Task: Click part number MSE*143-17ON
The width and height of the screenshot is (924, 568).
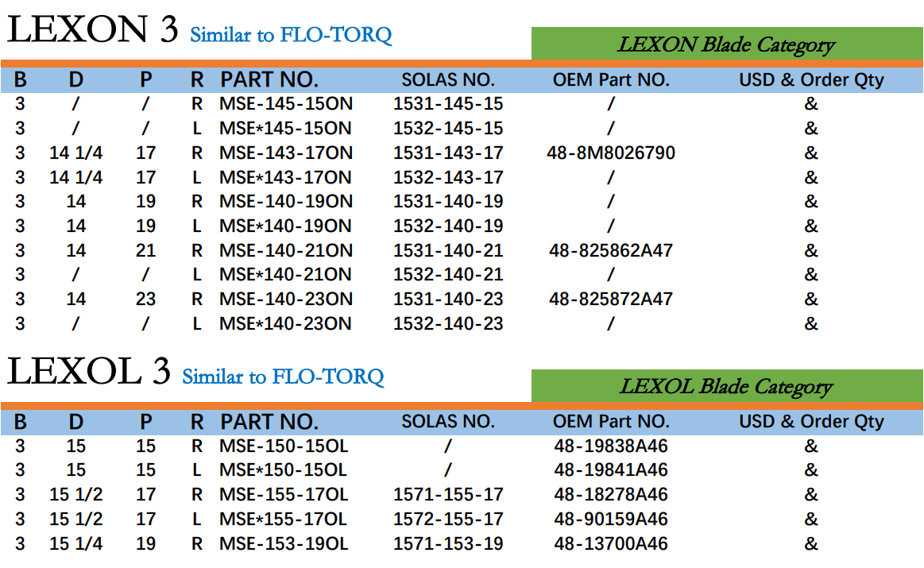Action: pos(285,177)
